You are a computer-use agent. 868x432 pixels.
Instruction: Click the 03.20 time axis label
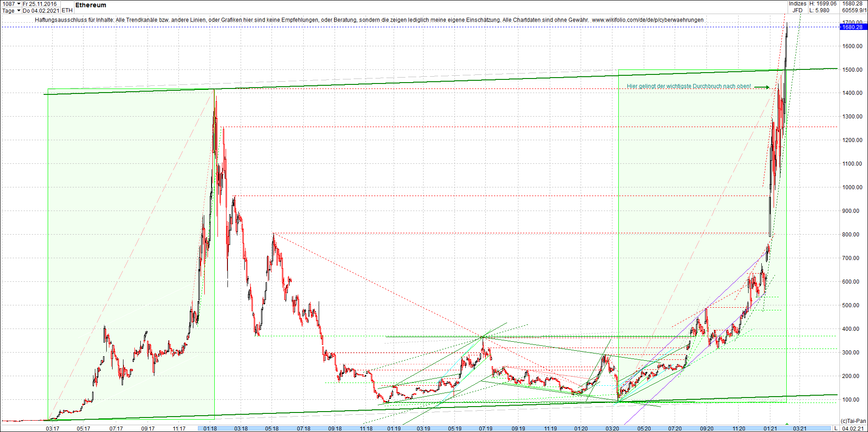pos(612,428)
